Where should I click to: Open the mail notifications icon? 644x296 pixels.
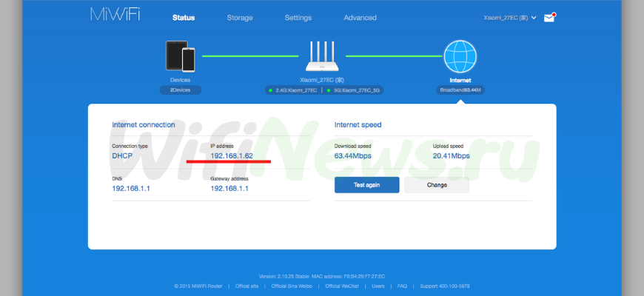click(x=549, y=18)
